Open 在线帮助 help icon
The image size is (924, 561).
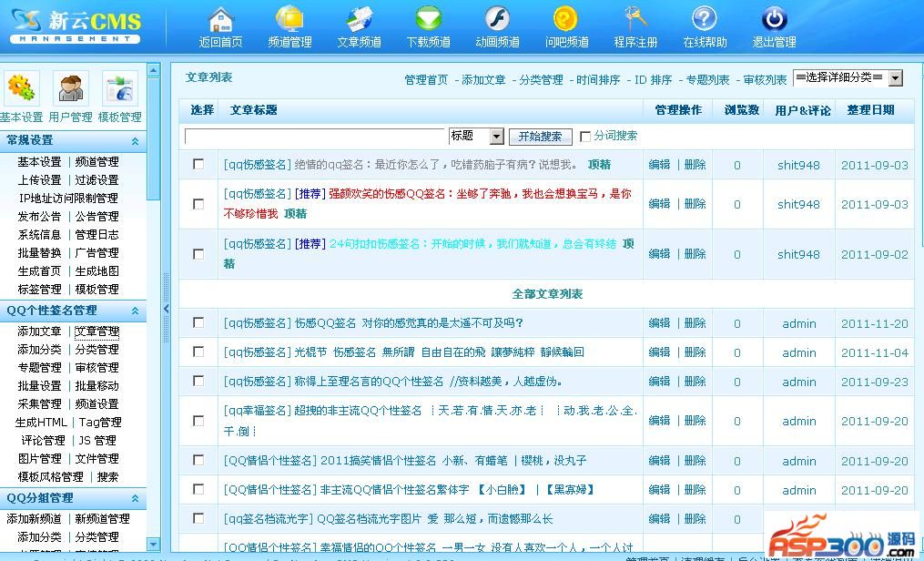pos(705,19)
